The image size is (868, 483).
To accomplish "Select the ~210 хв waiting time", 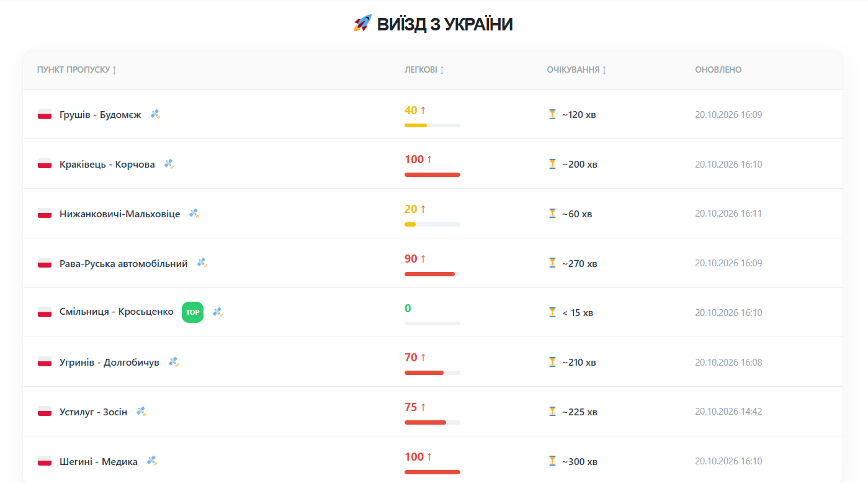I will point(579,363).
